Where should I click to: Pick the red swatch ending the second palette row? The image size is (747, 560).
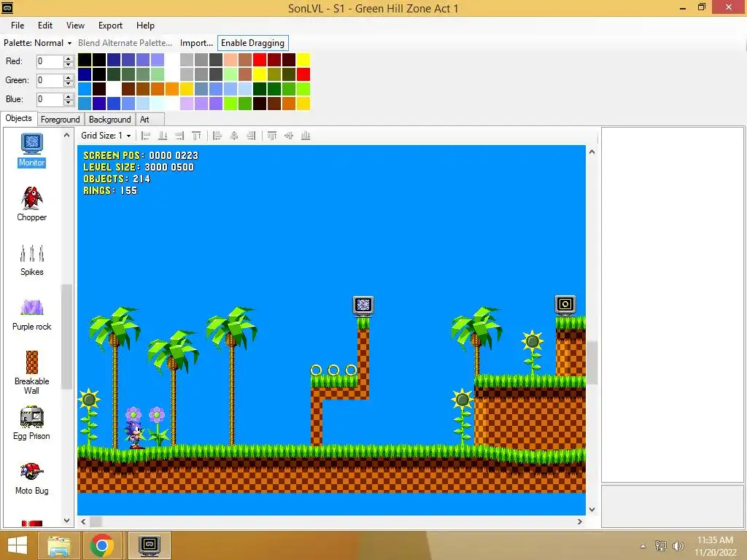[303, 74]
